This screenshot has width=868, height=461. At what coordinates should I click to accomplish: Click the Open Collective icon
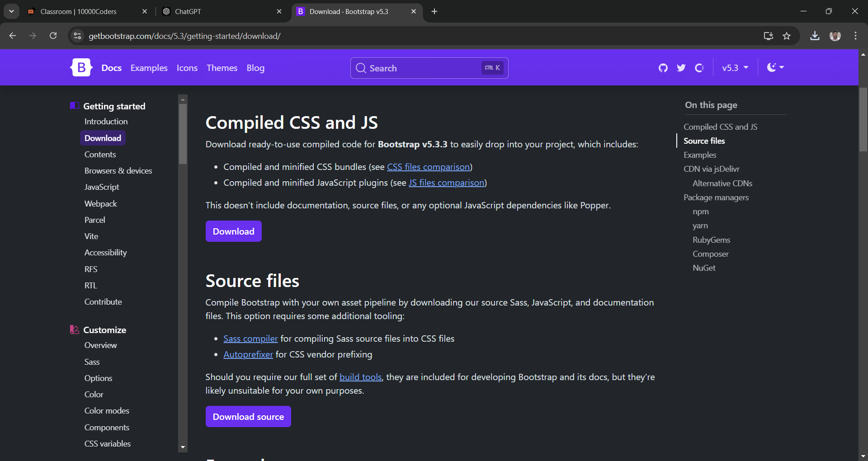click(x=699, y=68)
